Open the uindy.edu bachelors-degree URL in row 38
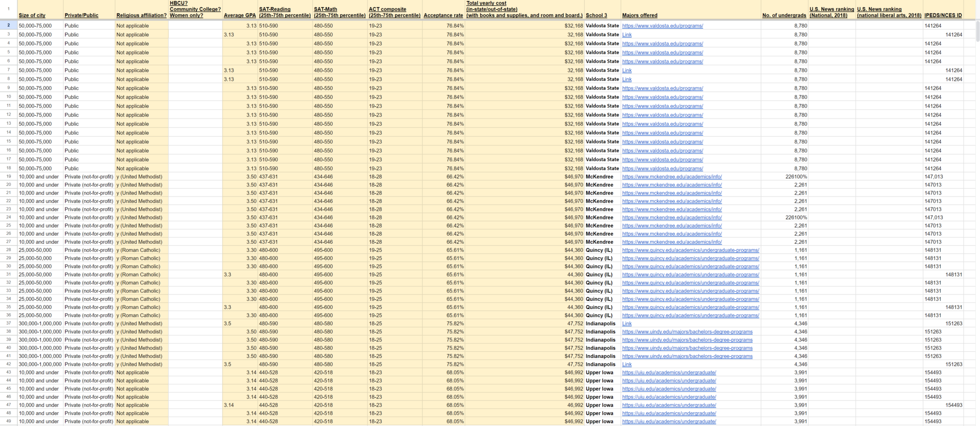The width and height of the screenshot is (980, 426). 687,332
